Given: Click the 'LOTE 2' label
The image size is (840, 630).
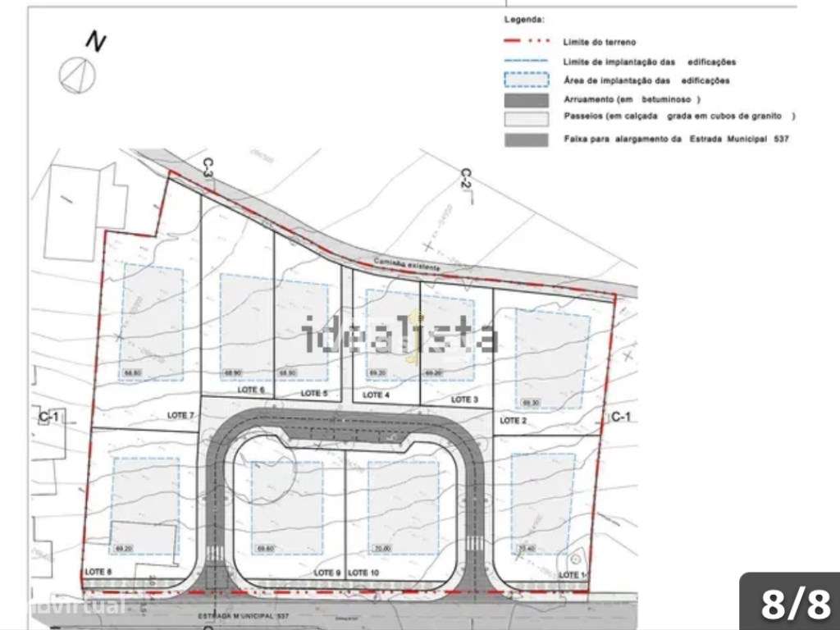Looking at the screenshot, I should coord(513,421).
